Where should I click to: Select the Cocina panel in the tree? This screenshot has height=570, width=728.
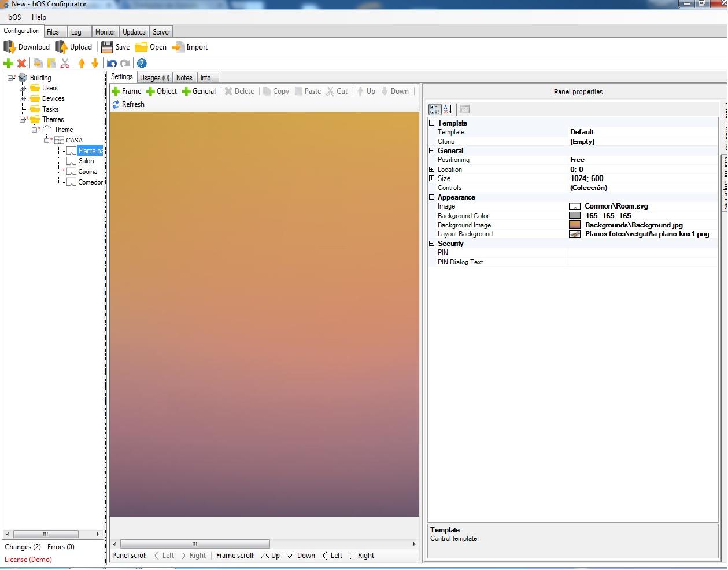(x=87, y=172)
